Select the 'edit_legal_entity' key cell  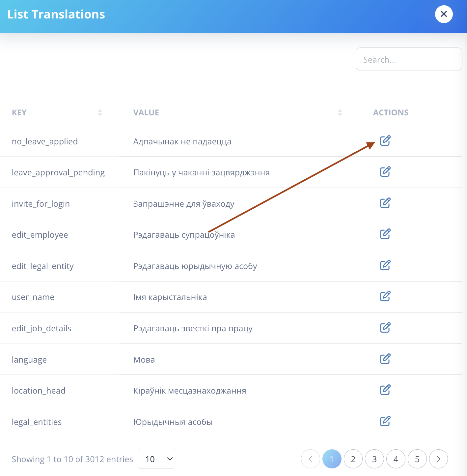tap(43, 266)
